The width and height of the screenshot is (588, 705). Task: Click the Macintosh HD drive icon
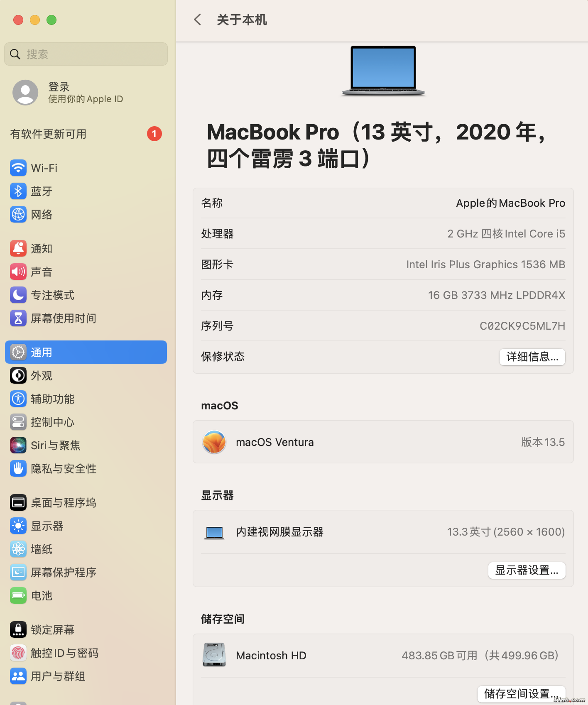tap(214, 655)
